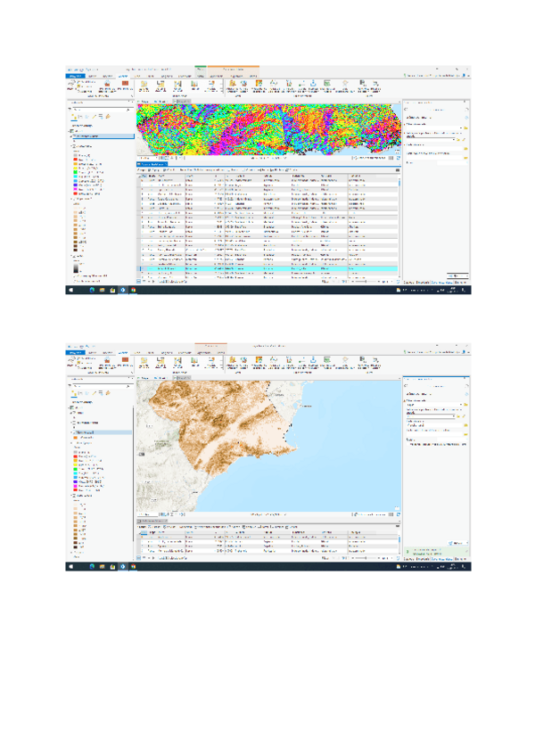Click the Windows Start icon below the colorful-map window
Image resolution: width=535 pixels, height=756 pixels.
[x=71, y=290]
